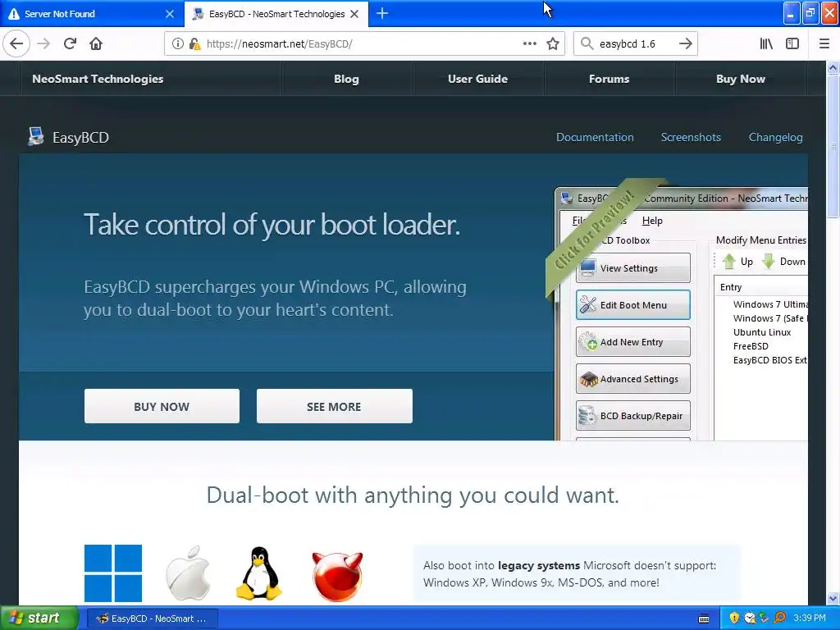Close the EasyBCD NeoSmart tab
The image size is (840, 630).
tap(354, 14)
